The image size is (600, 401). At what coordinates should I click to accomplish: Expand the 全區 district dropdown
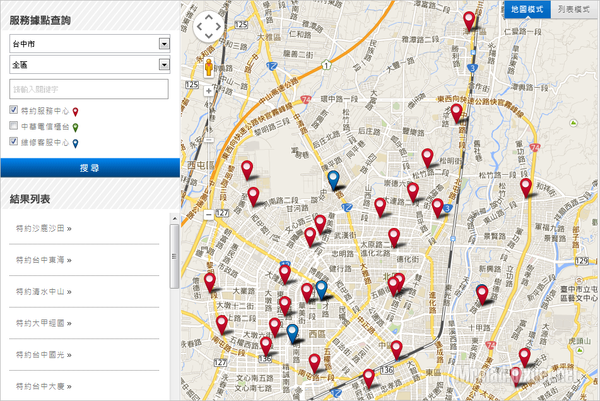pos(88,65)
